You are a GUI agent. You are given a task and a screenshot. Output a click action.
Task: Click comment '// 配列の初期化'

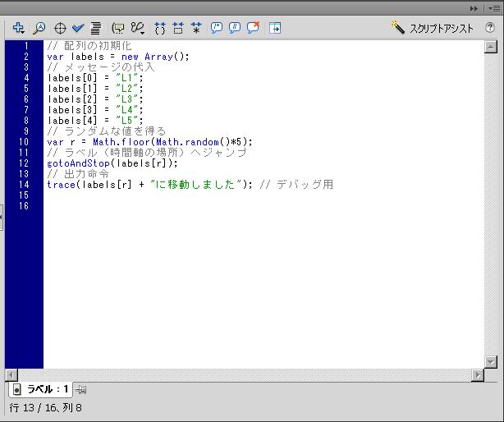(89, 46)
